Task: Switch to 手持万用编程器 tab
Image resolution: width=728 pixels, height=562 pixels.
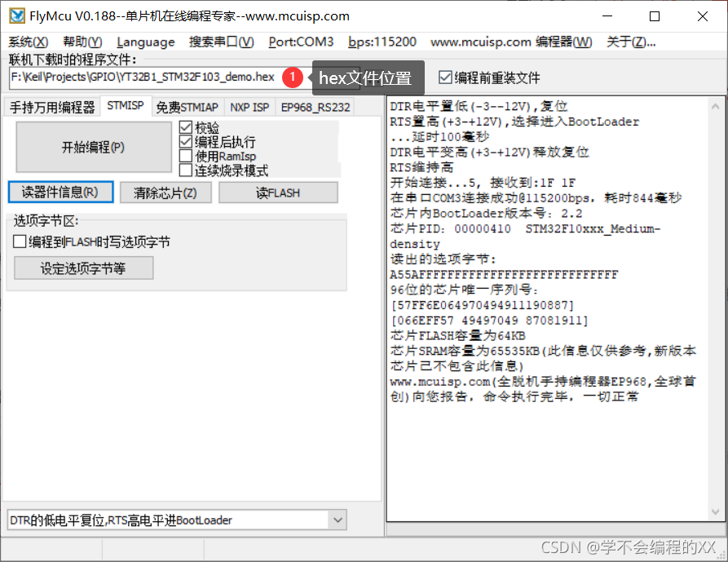Action: (x=52, y=108)
